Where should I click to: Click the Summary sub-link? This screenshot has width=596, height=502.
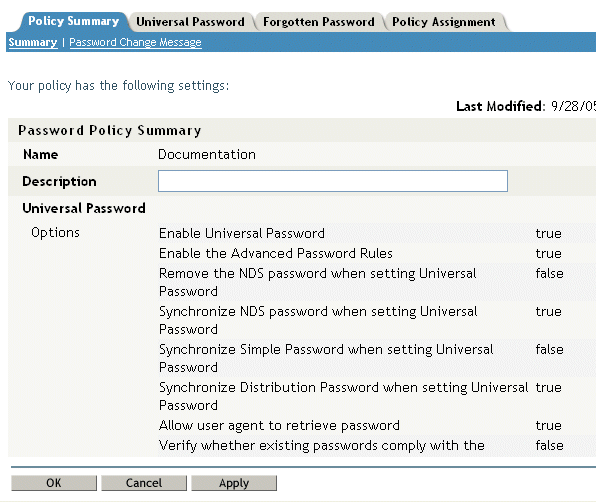click(33, 42)
